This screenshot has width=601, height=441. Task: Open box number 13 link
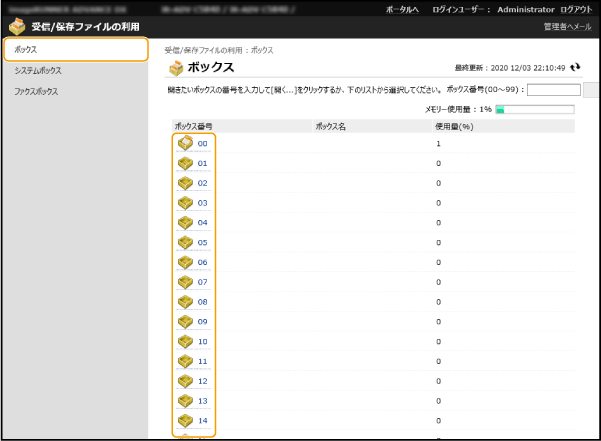pyautogui.click(x=202, y=401)
